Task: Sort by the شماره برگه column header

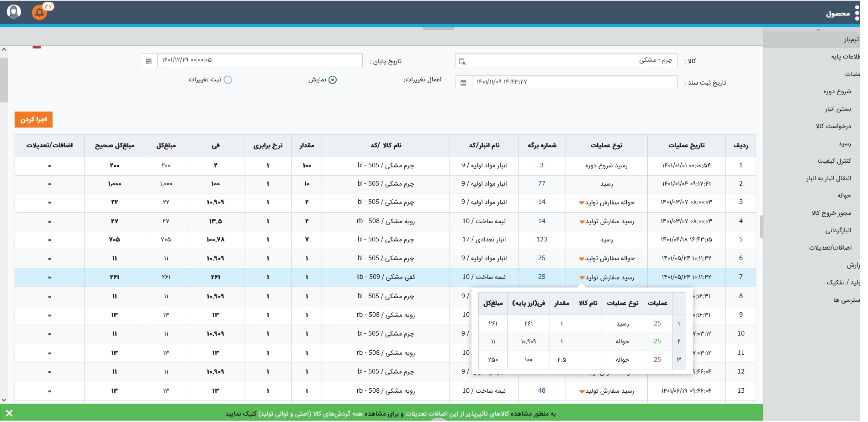Action: click(x=542, y=146)
